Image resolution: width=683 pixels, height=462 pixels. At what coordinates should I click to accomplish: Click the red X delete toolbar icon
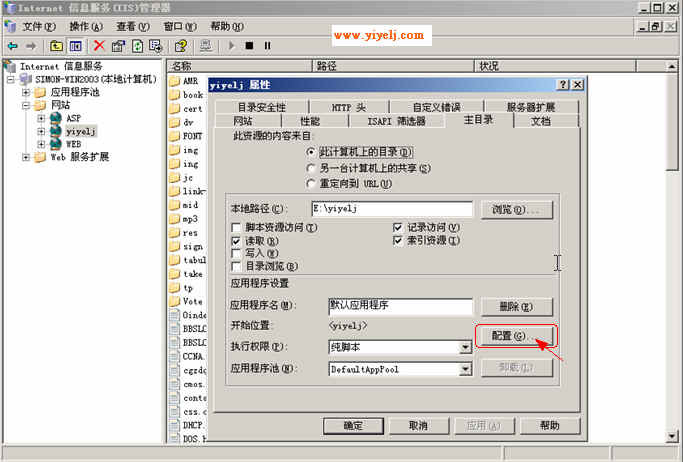click(x=99, y=46)
